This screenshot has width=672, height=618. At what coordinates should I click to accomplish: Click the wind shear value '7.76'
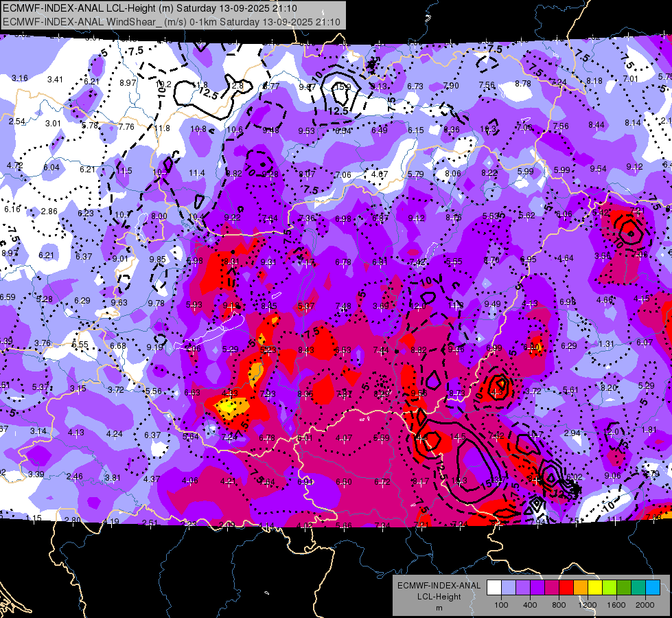click(126, 127)
